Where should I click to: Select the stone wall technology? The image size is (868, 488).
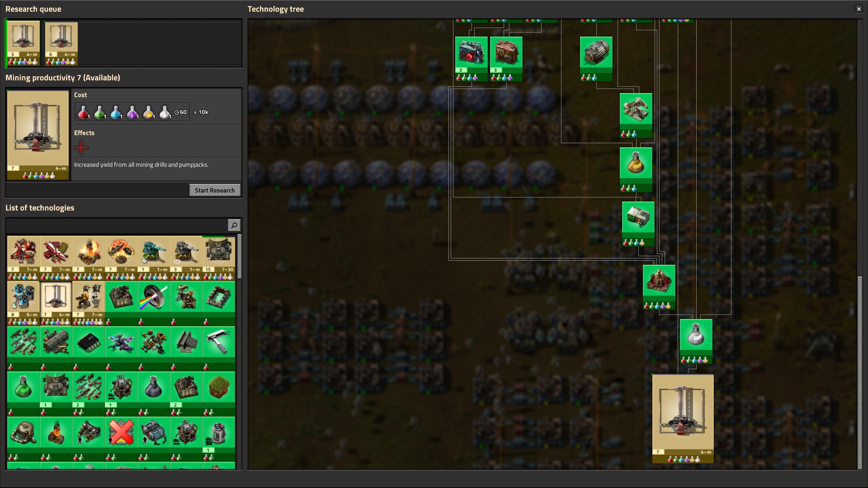pyautogui.click(x=219, y=303)
